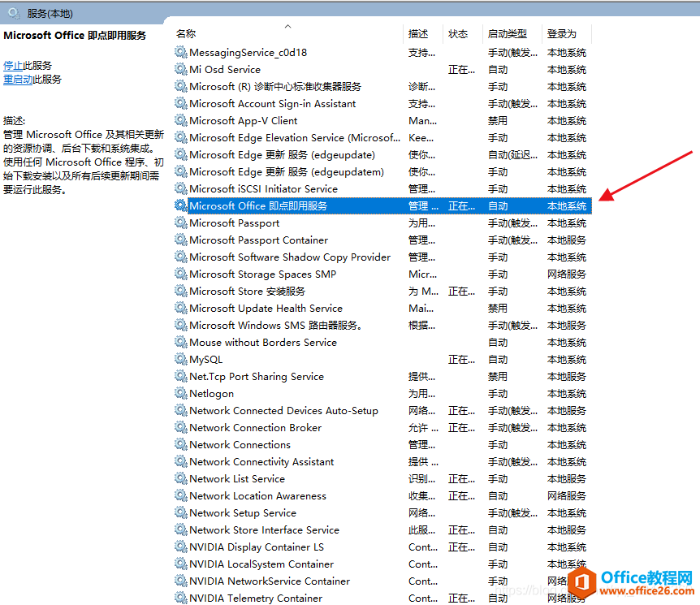Click 自动(延迟... startup type of edgeupdate
The image size is (700, 605).
click(x=512, y=155)
